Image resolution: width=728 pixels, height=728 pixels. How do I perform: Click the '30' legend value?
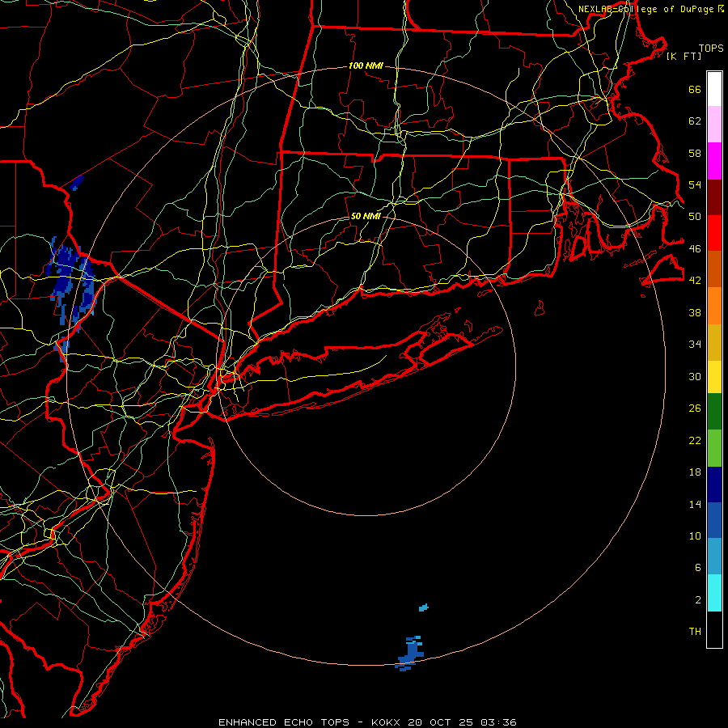coord(695,376)
